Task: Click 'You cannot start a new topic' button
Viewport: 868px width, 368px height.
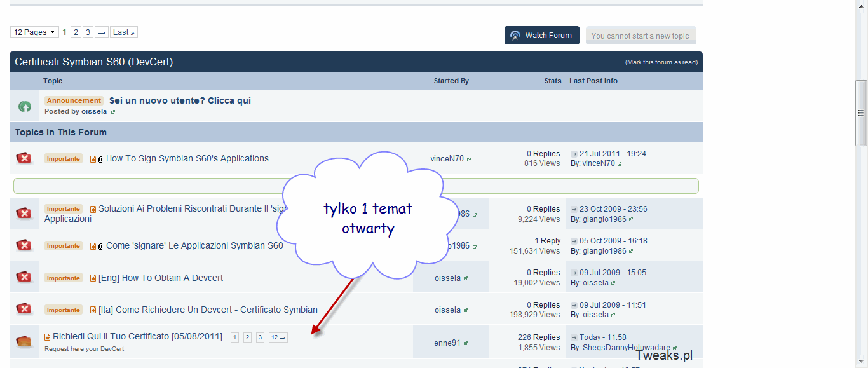Action: point(641,36)
